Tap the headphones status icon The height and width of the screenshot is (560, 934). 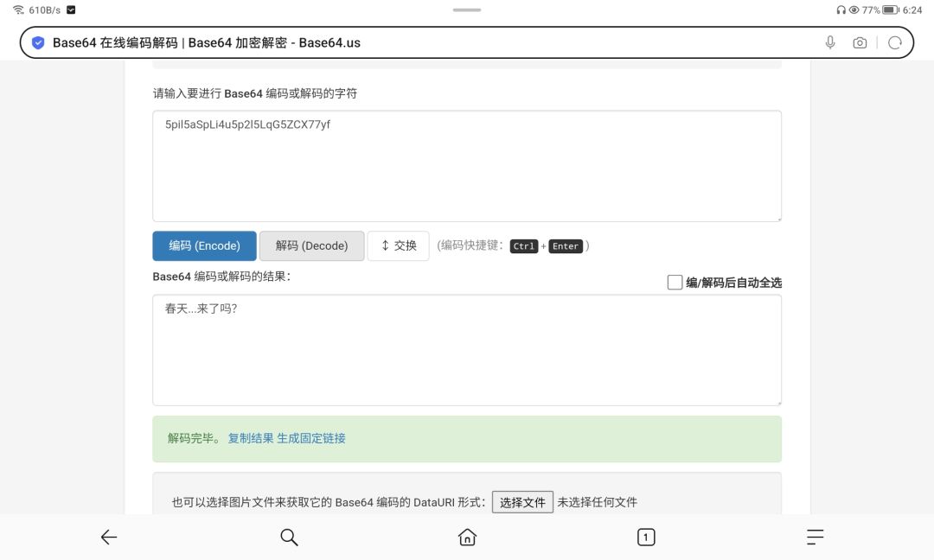[841, 10]
